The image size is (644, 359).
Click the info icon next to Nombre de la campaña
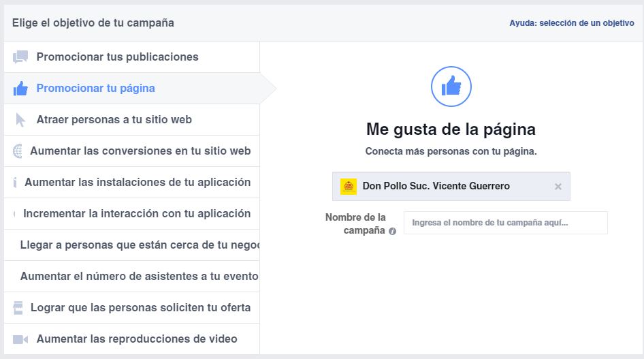pyautogui.click(x=392, y=231)
